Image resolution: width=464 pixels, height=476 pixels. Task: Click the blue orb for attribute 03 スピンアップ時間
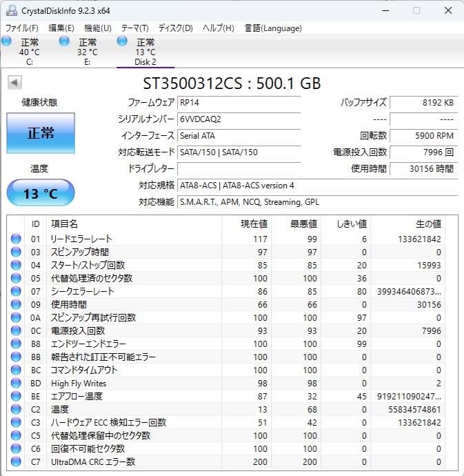(x=16, y=252)
